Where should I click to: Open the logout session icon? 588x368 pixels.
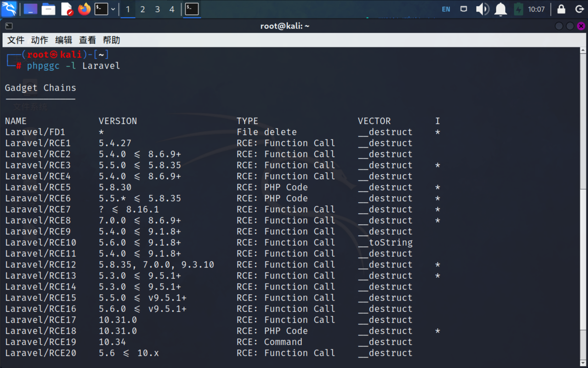[x=579, y=10]
